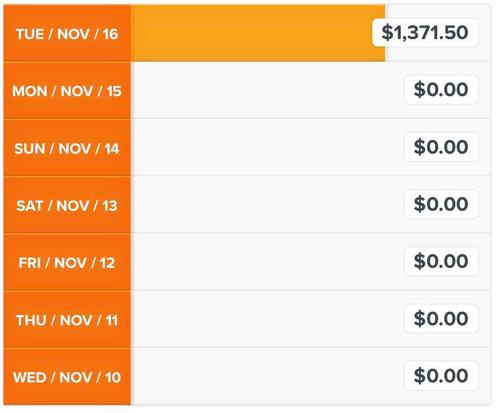Click the $1,371.50 amount badge
The image size is (500, 413).
(x=425, y=33)
